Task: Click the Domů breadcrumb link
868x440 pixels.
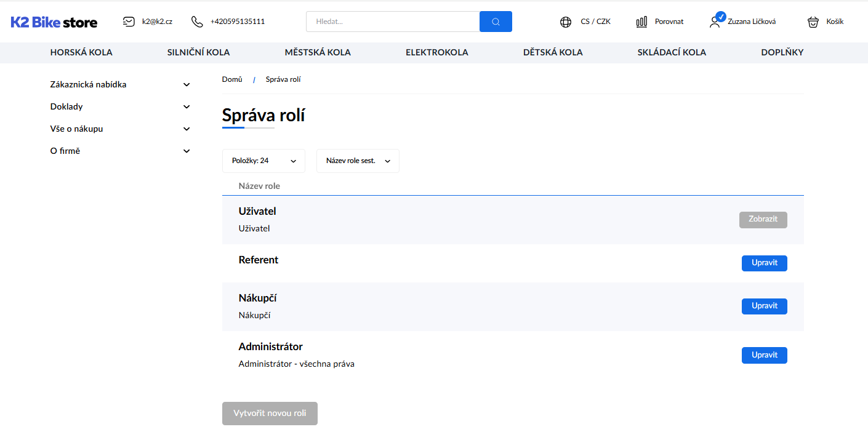Action: tap(232, 79)
